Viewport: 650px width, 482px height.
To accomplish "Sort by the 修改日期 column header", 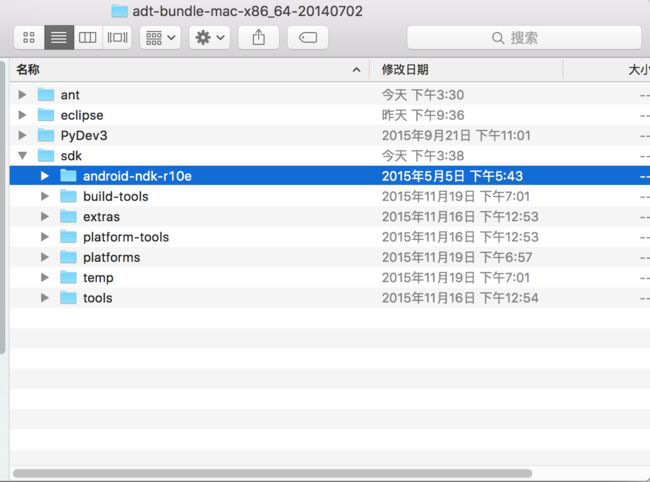I will tap(466, 70).
